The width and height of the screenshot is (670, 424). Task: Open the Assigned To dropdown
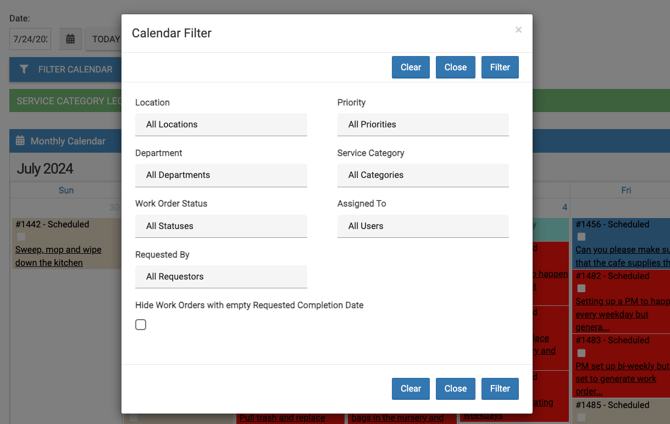tap(422, 226)
